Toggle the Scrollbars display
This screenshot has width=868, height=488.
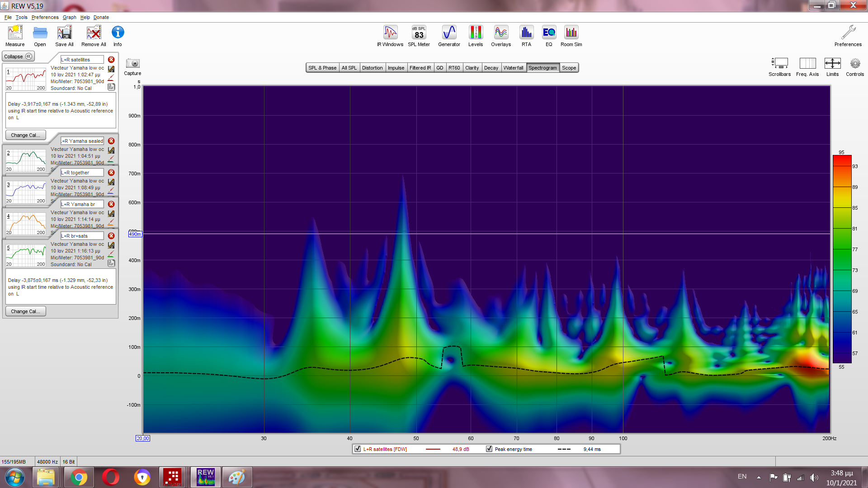coord(779,64)
